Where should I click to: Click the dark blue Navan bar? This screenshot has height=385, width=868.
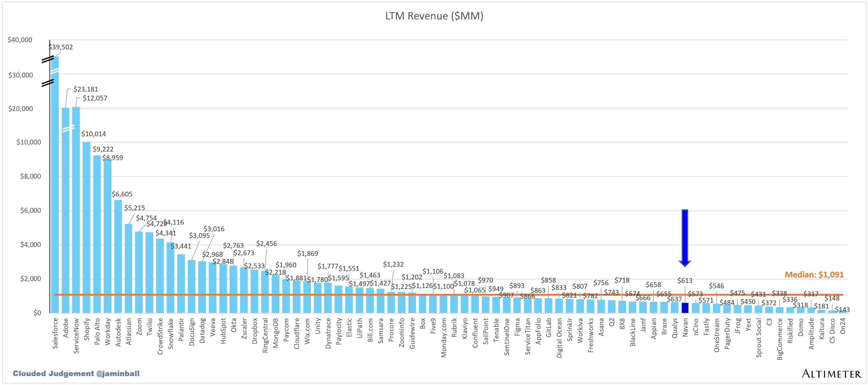click(685, 308)
